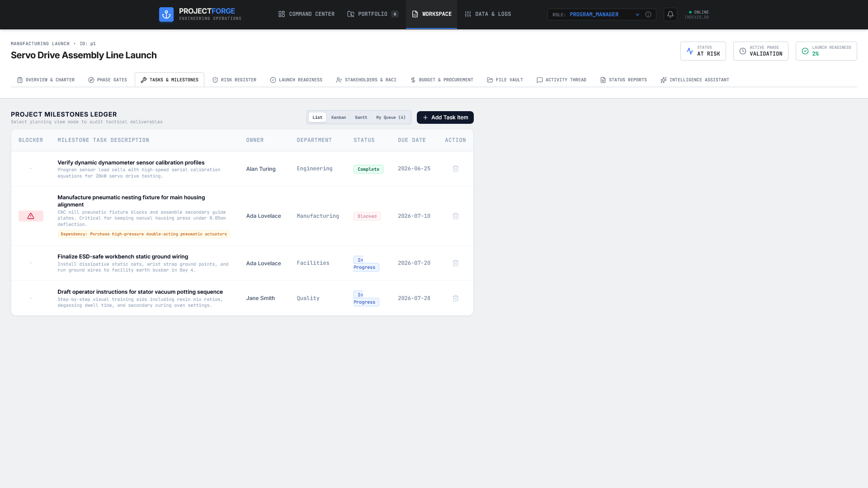Click the Portfolio count badge 6

(395, 14)
